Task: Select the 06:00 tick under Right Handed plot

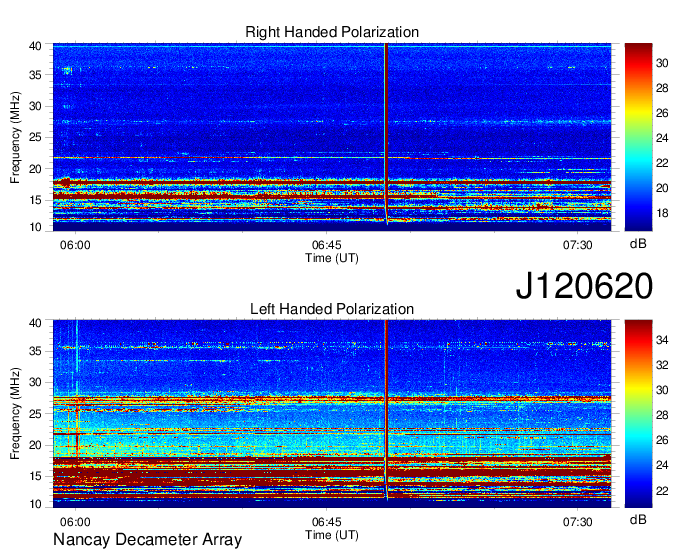Action: [75, 245]
